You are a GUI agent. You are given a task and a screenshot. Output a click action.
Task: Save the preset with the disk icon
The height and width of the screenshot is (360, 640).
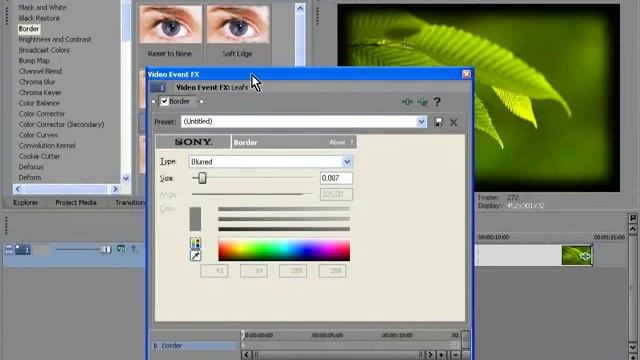coord(438,122)
